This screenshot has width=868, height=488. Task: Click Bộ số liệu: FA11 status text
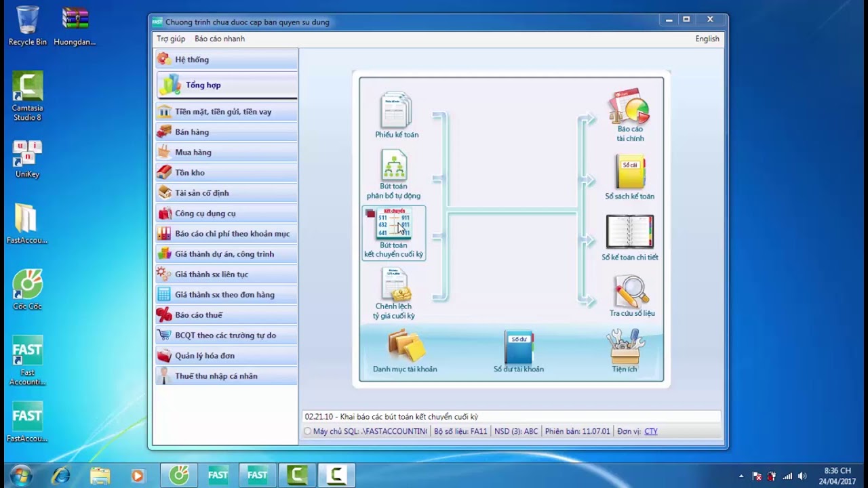(461, 431)
